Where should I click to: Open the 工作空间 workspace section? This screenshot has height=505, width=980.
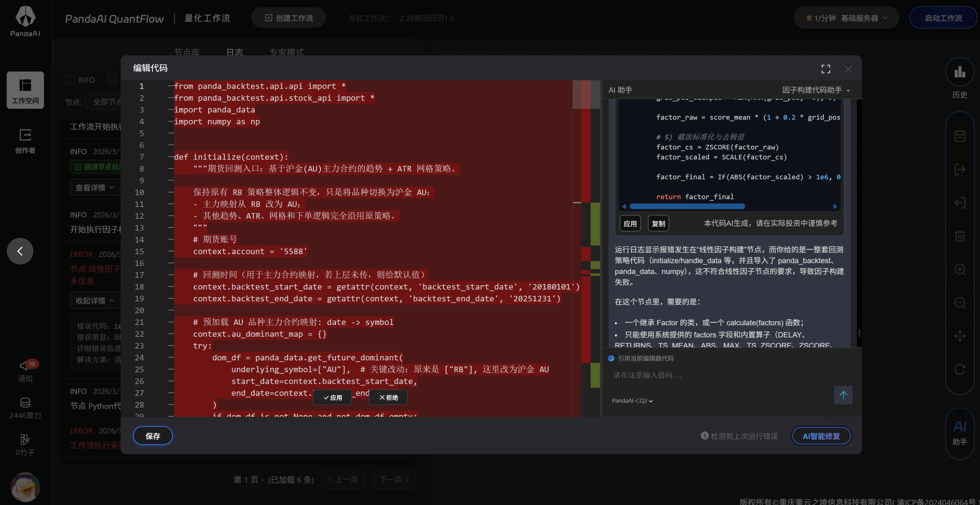(x=25, y=90)
